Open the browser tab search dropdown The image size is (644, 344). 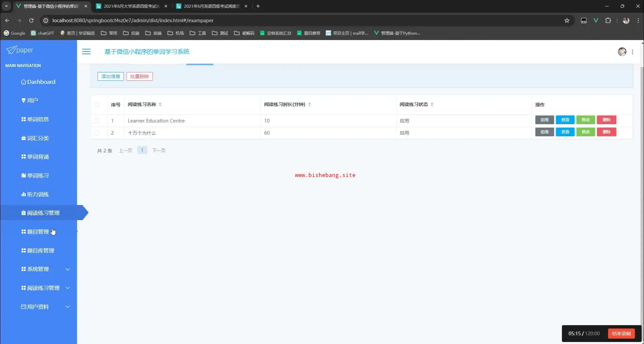tap(6, 6)
